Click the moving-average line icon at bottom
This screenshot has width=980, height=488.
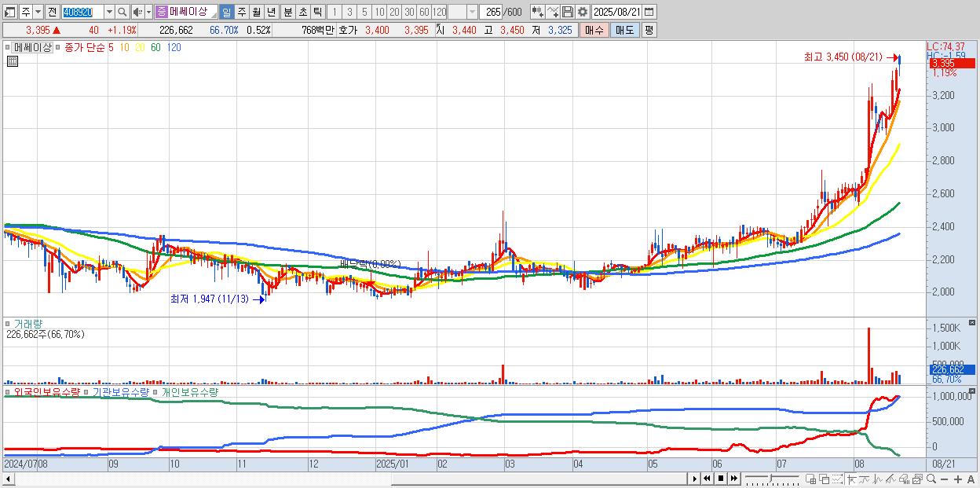tap(865, 479)
